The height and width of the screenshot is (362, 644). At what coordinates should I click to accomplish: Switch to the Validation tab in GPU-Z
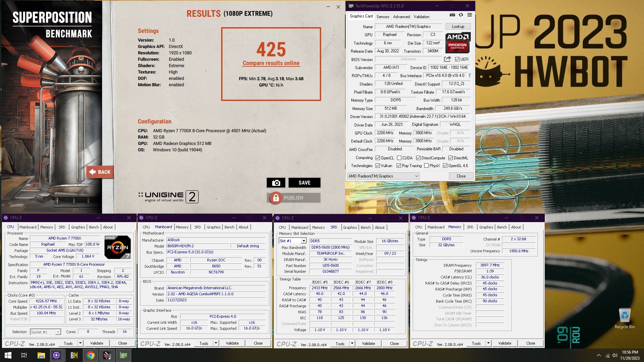click(421, 16)
